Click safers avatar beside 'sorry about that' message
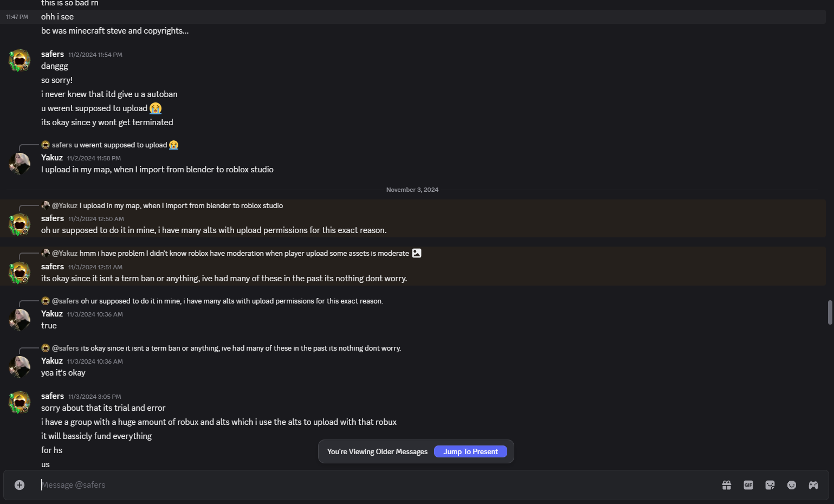The height and width of the screenshot is (504, 834). coord(20,402)
